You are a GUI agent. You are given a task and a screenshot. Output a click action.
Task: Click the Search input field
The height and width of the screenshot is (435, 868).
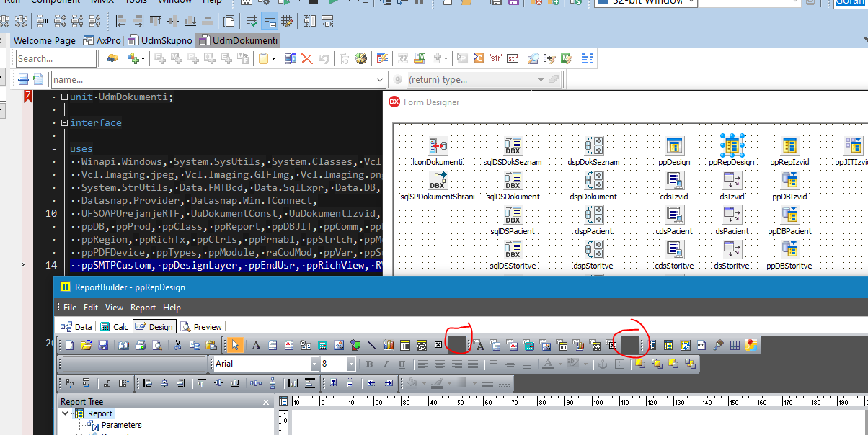tap(56, 59)
